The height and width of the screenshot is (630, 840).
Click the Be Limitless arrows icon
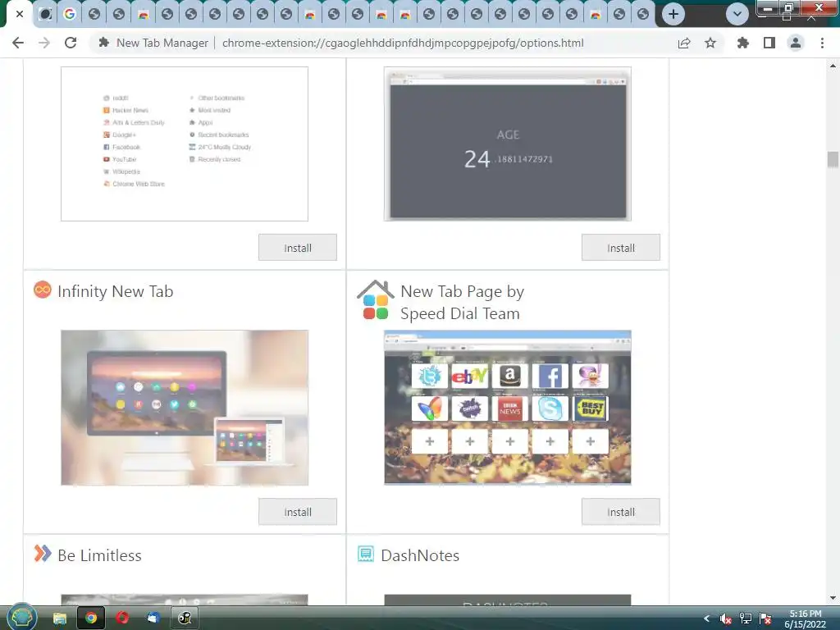click(x=43, y=553)
